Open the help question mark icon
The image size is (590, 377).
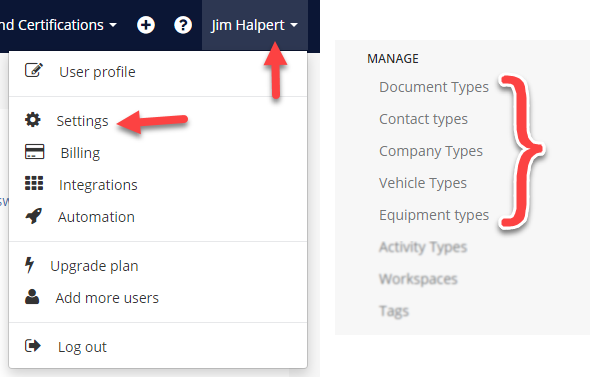point(183,25)
